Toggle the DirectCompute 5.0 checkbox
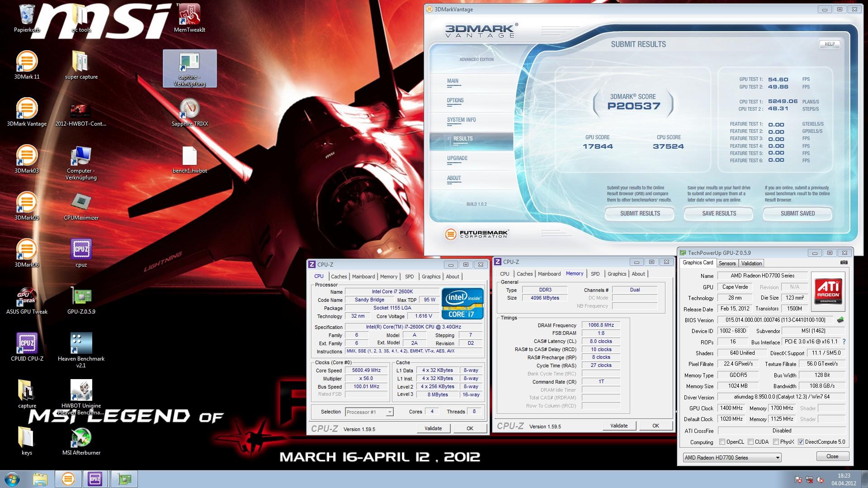 (801, 442)
